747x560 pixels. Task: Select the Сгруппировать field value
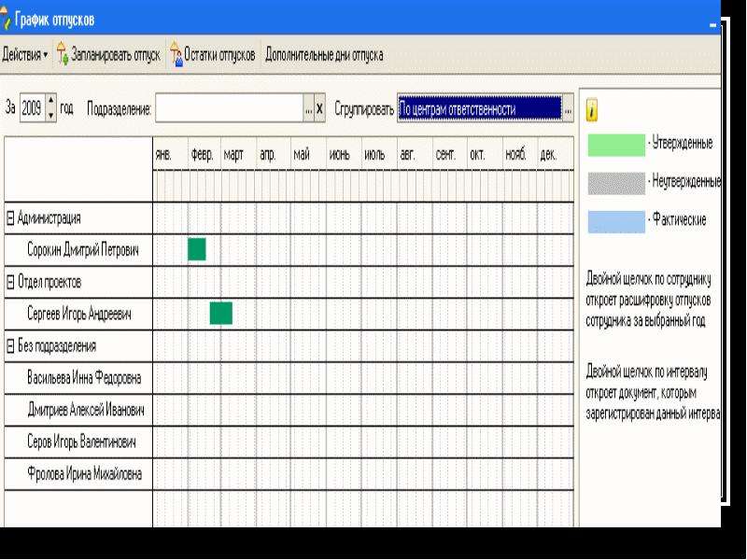(x=480, y=108)
